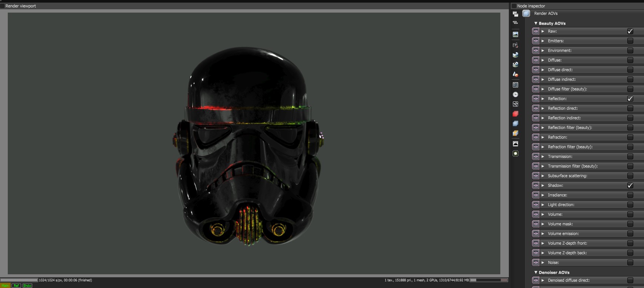
Task: Click the Volume Z-depth back label
Action: click(567, 253)
